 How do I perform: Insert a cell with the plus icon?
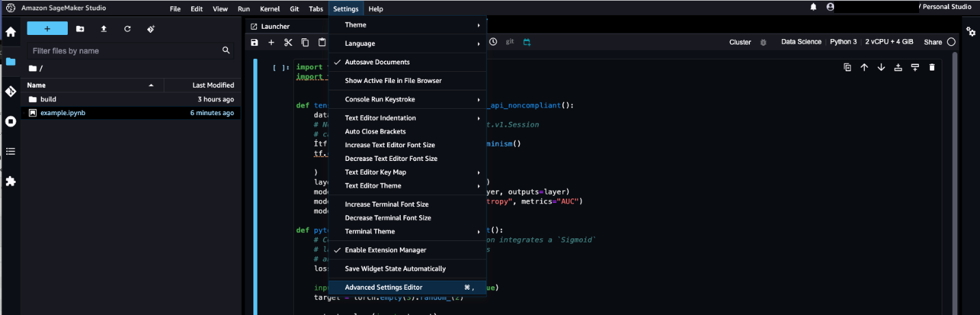[271, 42]
